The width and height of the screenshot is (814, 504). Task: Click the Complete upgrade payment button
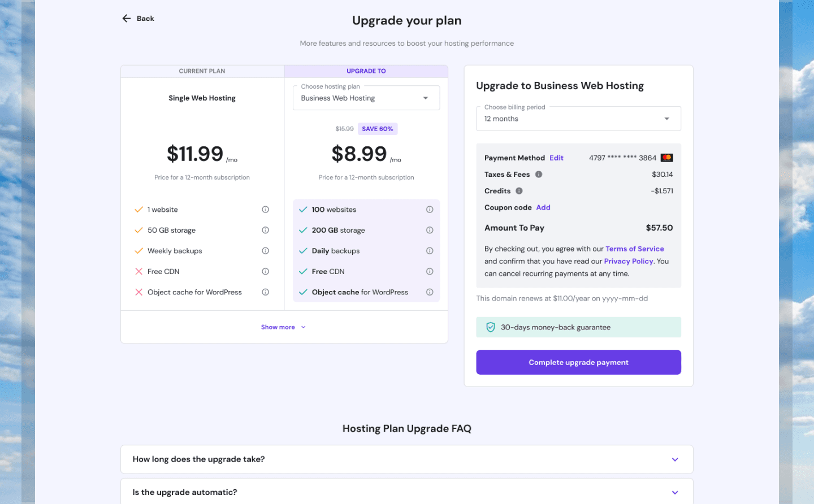coord(578,362)
